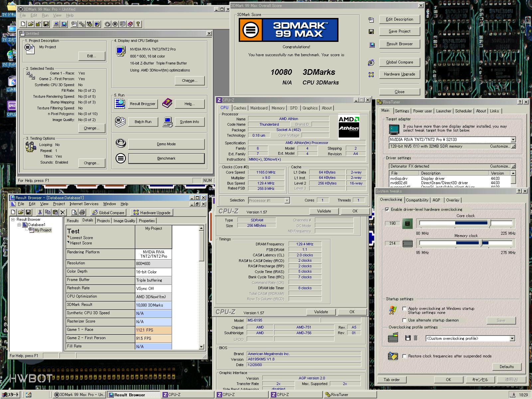Tick Restore clock frequencies after suspended mode
Screen dimensions: 532x399
point(404,356)
